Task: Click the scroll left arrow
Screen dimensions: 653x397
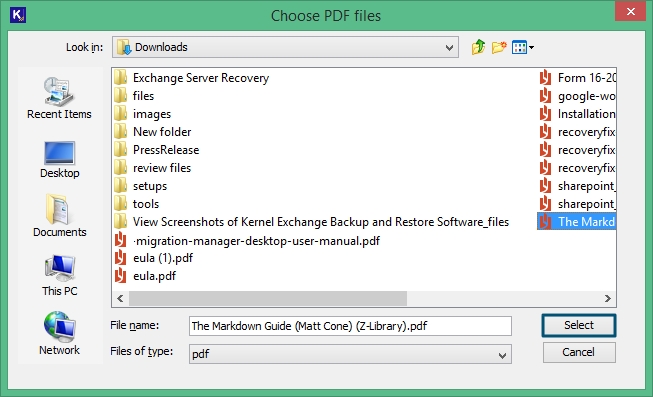Action: click(120, 298)
